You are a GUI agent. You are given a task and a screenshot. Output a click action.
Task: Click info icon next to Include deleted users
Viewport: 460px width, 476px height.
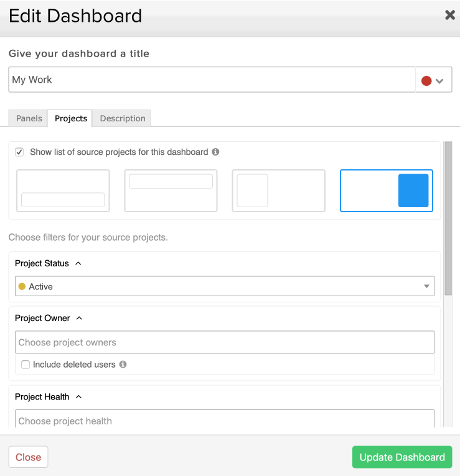(x=123, y=364)
